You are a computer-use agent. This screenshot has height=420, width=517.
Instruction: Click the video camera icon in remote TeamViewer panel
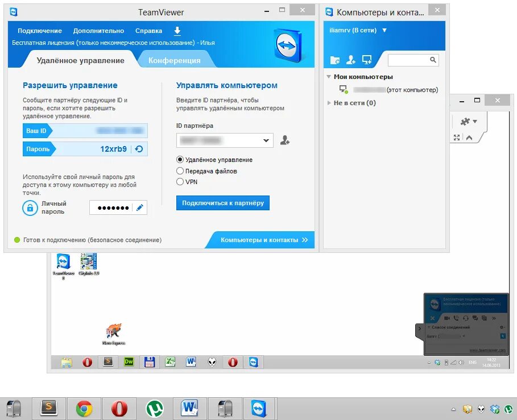click(447, 318)
